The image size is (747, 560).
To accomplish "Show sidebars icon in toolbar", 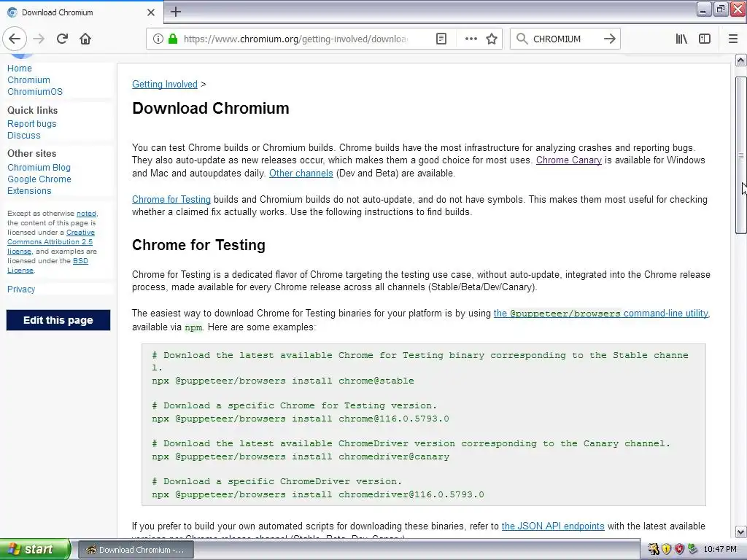I will pos(705,39).
